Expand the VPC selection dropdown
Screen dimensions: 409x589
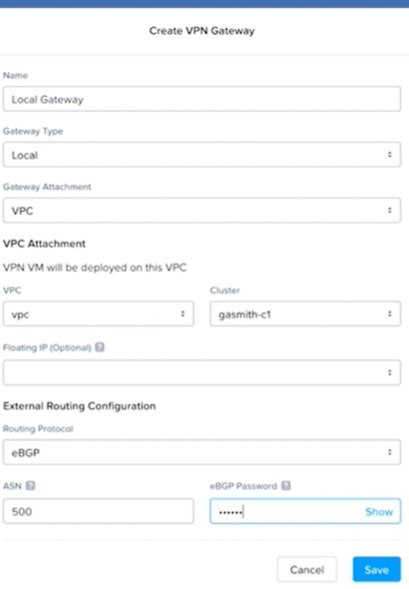pos(98,314)
